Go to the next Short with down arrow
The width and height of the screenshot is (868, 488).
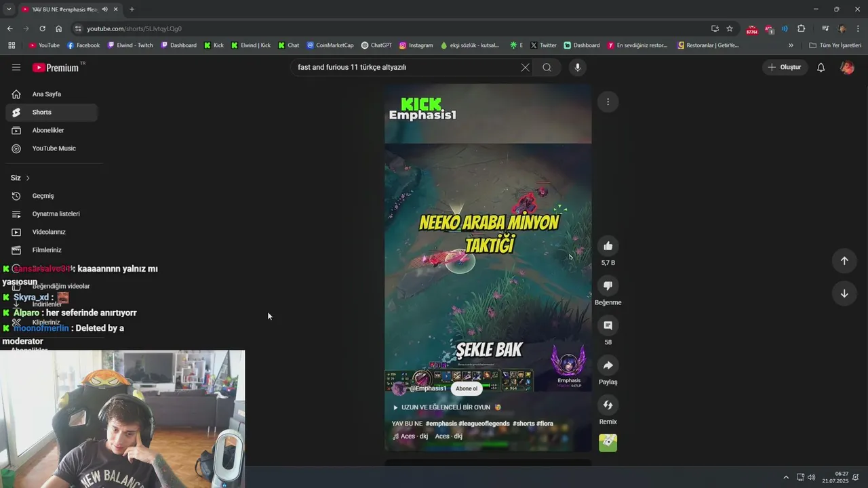coord(844,293)
